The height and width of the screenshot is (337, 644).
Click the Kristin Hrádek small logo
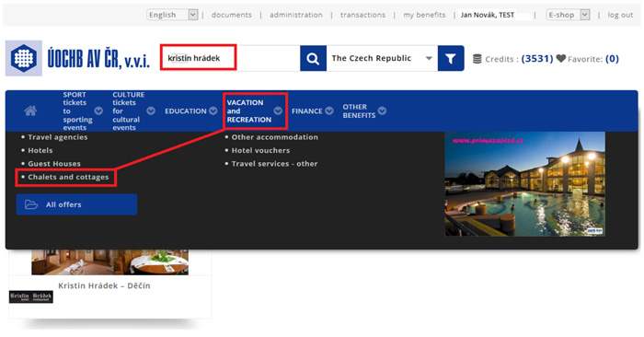[x=31, y=296]
